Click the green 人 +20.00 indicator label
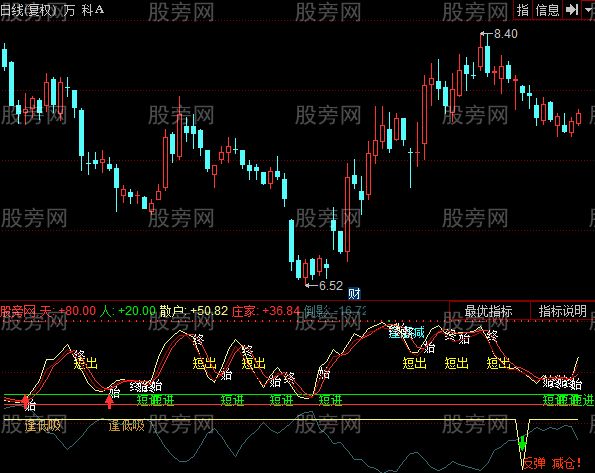This screenshot has height=473, width=595. click(x=128, y=311)
